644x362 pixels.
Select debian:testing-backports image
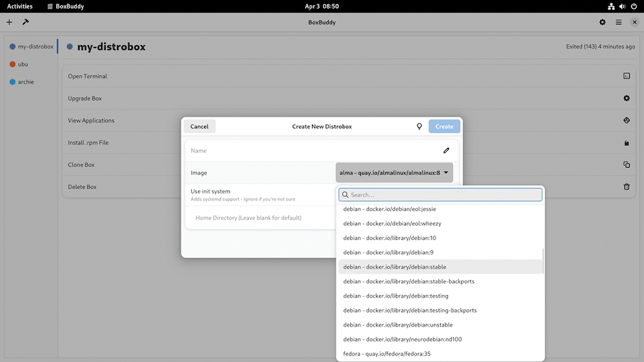pos(440,310)
